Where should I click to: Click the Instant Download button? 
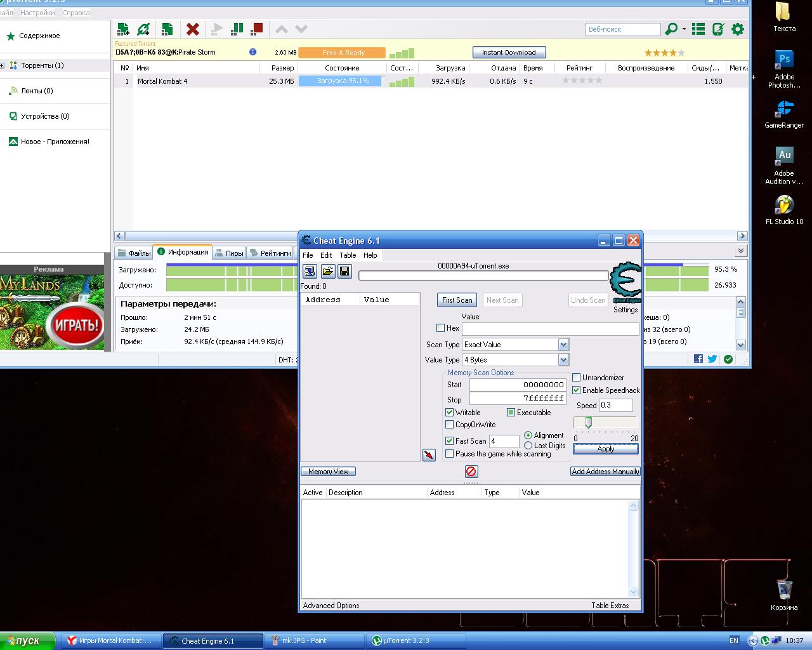tap(509, 53)
